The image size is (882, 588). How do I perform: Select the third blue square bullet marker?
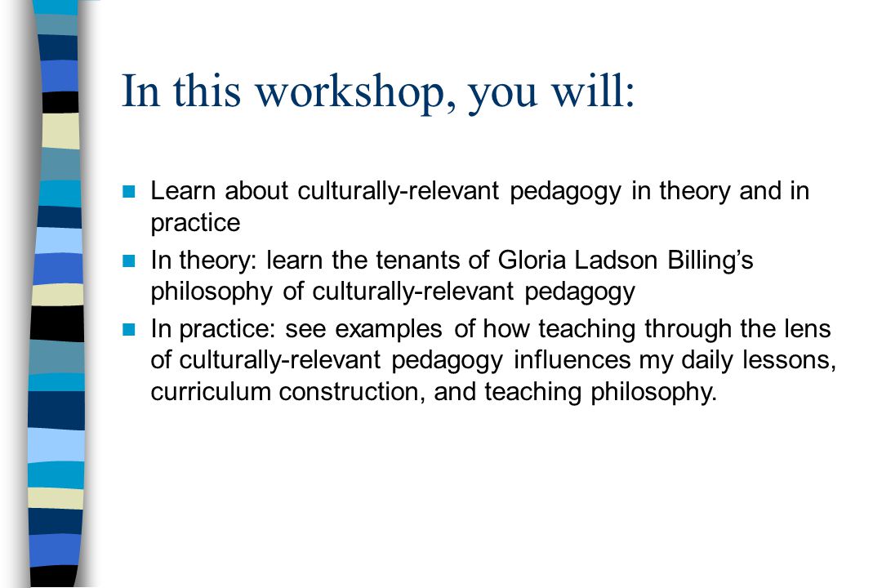coord(129,329)
